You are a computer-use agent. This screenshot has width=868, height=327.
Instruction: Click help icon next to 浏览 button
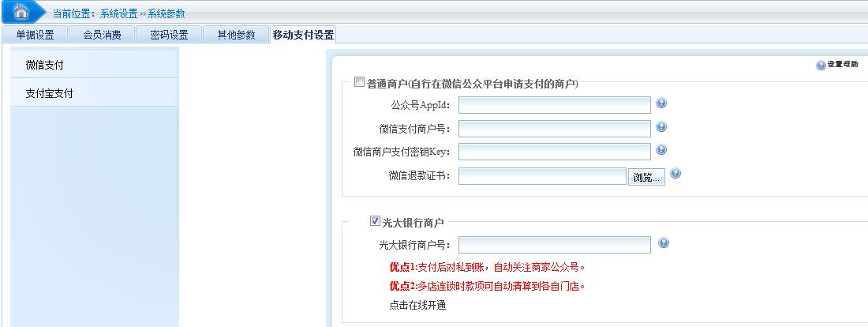[675, 174]
